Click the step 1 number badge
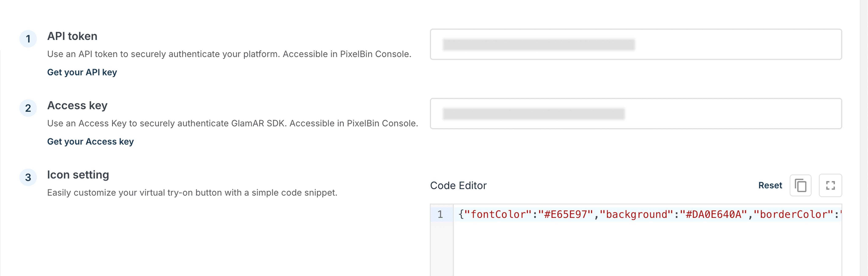 tap(28, 39)
